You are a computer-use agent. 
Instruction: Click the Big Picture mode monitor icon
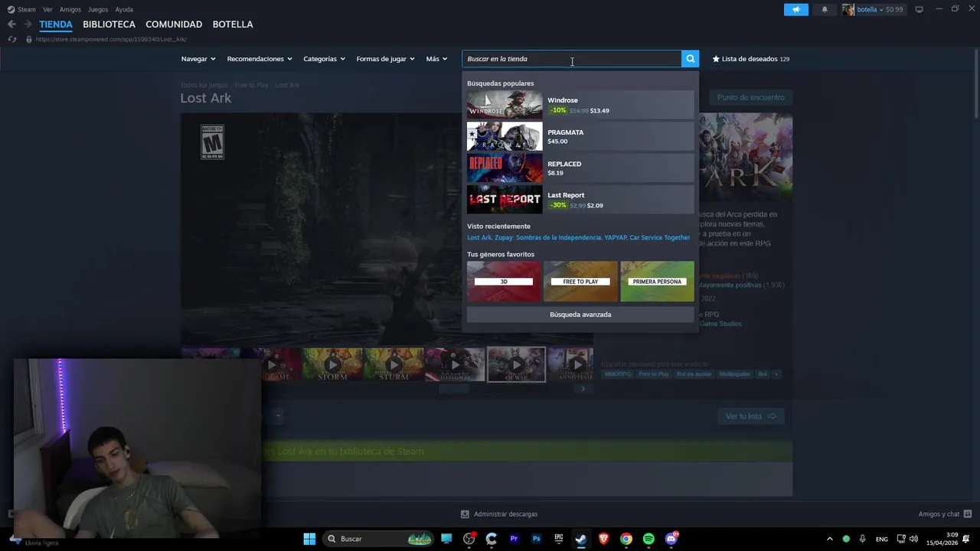(919, 9)
